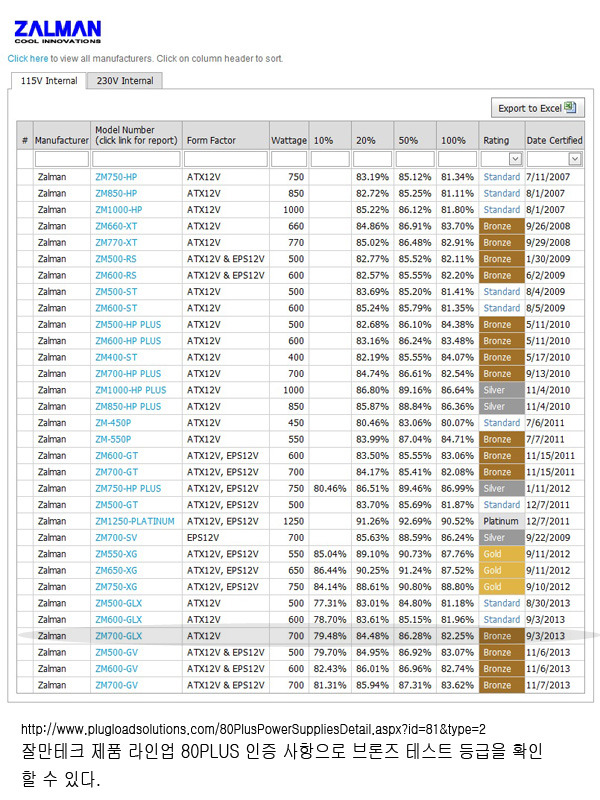
Task: Click the 92.69% efficiency cell
Action: 415,521
